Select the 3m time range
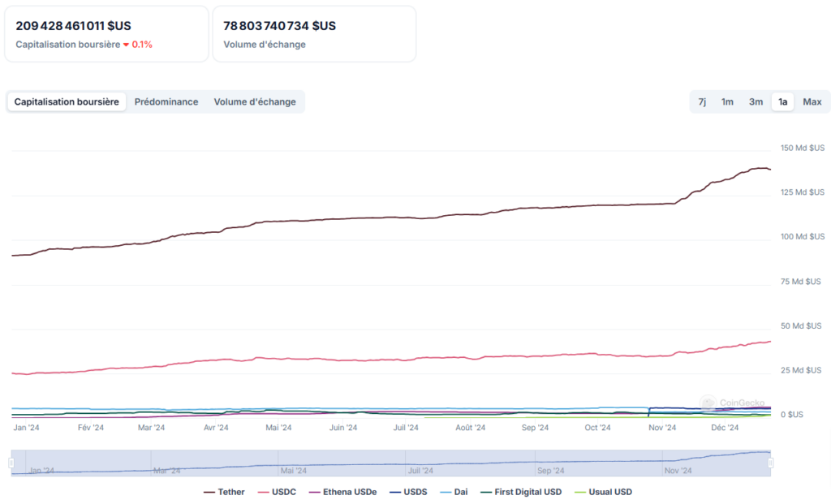 point(756,101)
